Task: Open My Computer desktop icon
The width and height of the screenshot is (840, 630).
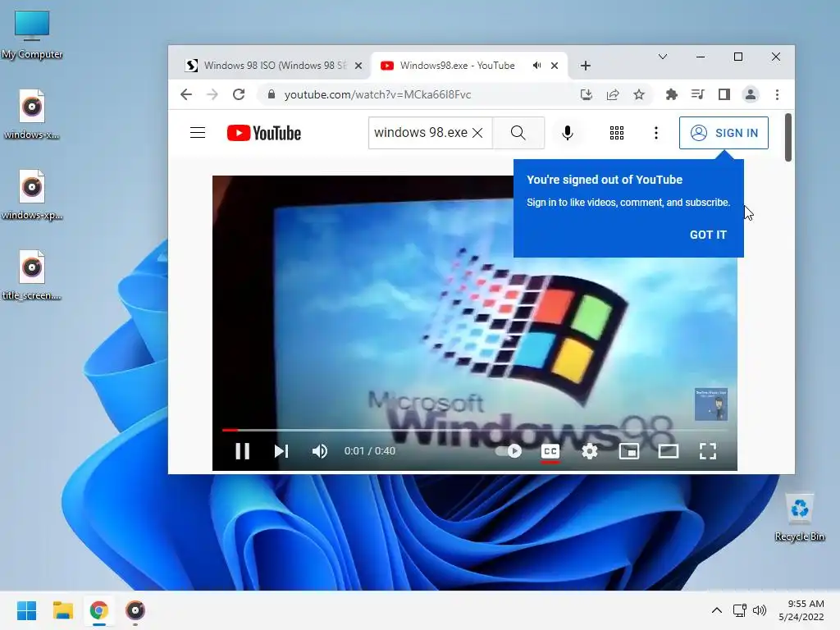Action: [x=32, y=34]
